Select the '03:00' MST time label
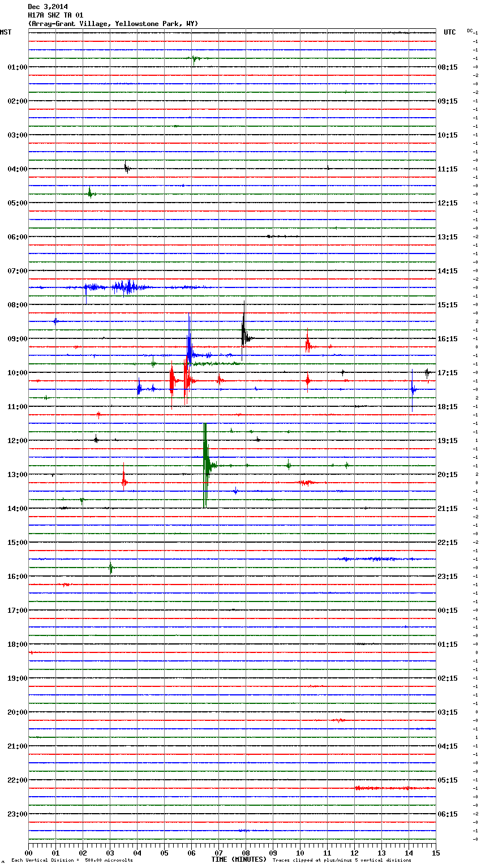Viewport: 481px width, 868px height. [x=18, y=135]
